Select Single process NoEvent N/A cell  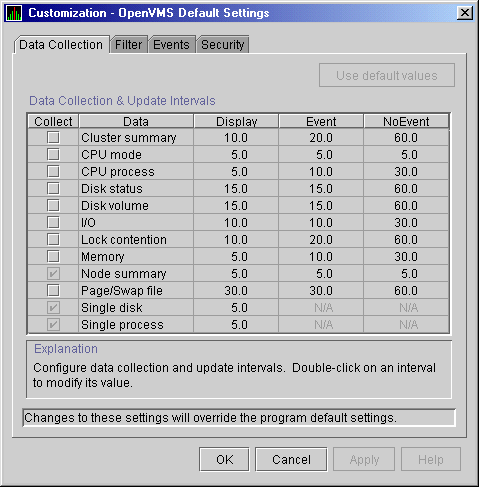406,324
